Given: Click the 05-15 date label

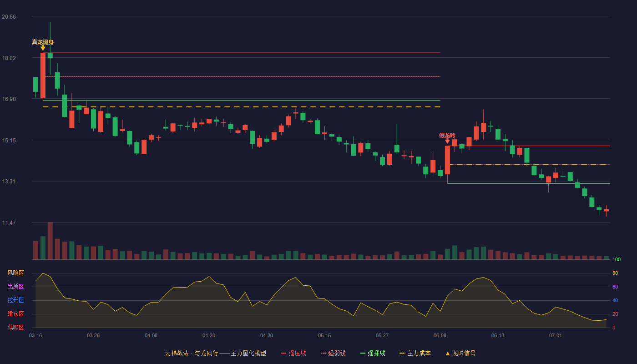Looking at the screenshot, I should coord(324,335).
